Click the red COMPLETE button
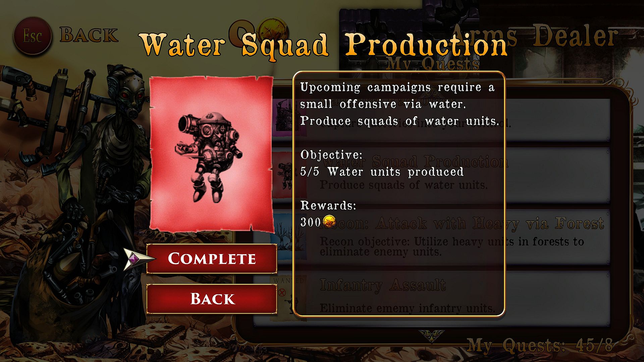Viewport: 644px width, 362px height. (212, 258)
